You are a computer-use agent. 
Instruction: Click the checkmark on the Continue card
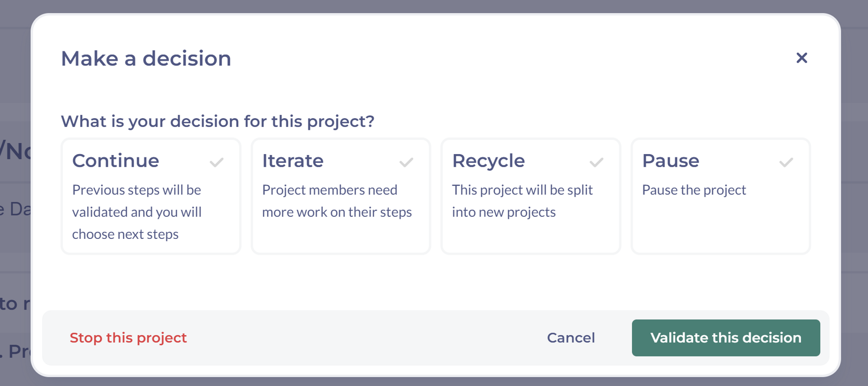[x=217, y=162]
